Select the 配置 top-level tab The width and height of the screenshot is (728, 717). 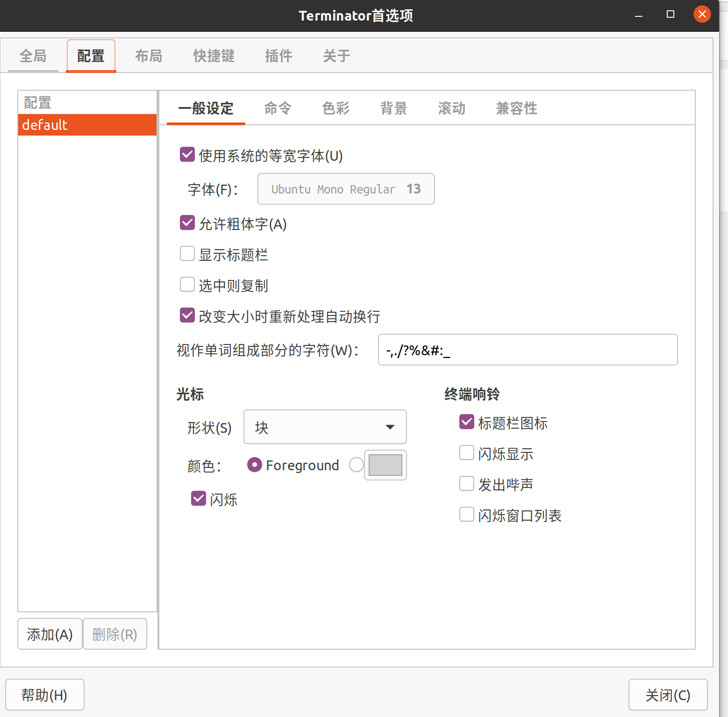coord(91,56)
